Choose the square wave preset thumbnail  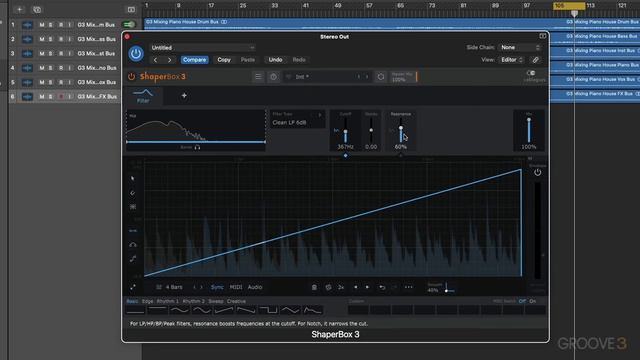pyautogui.click(x=269, y=310)
